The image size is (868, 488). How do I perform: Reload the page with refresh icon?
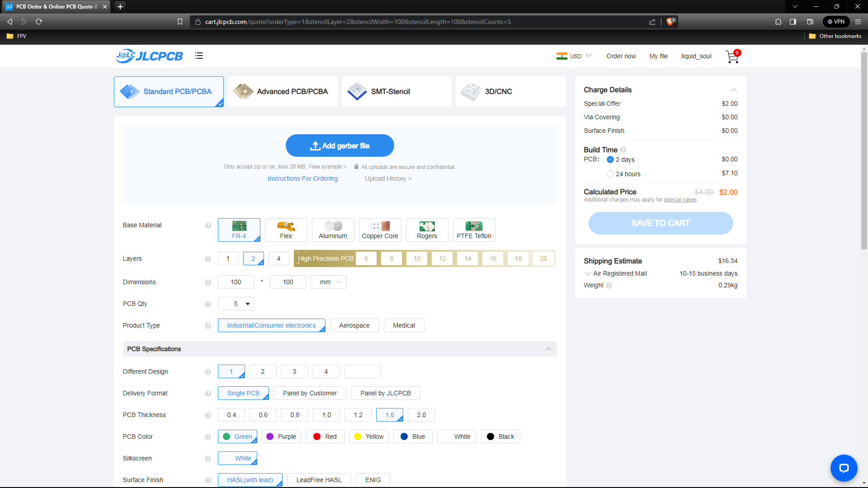tap(39, 22)
